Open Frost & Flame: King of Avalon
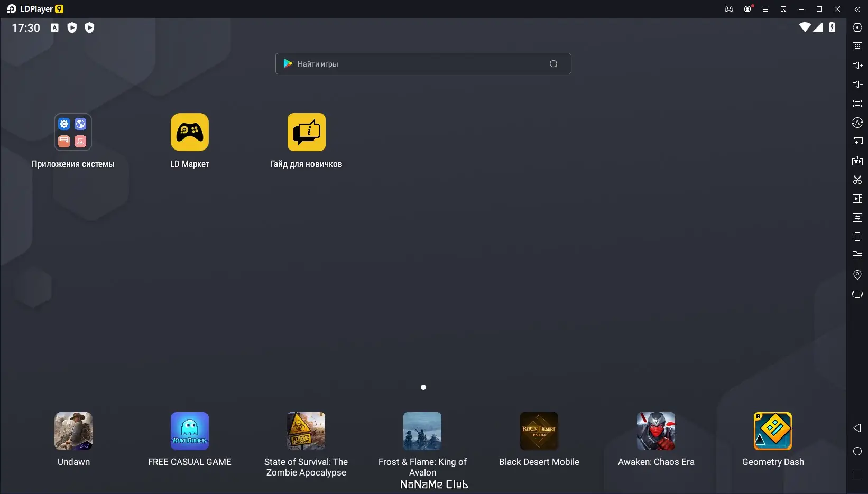 tap(422, 431)
